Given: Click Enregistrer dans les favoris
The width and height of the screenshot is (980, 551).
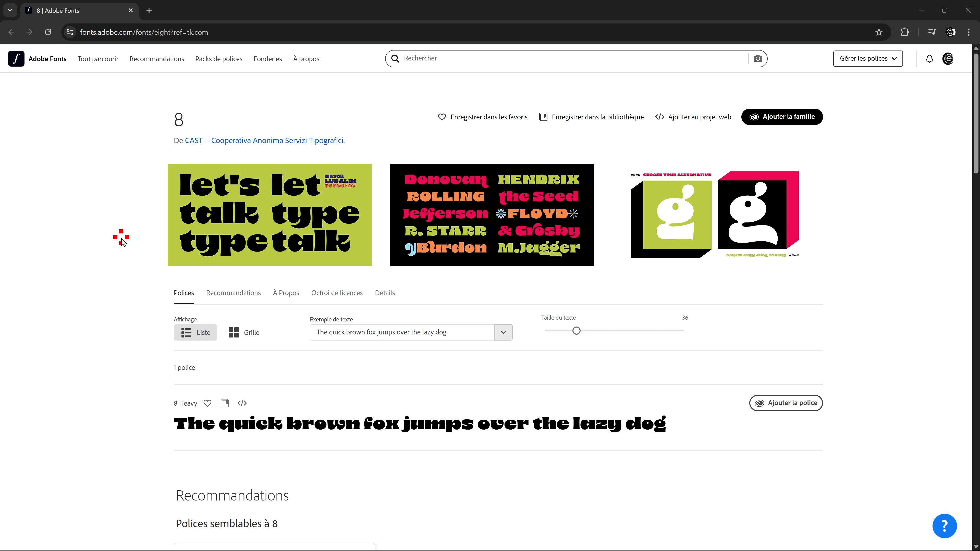Looking at the screenshot, I should [483, 117].
